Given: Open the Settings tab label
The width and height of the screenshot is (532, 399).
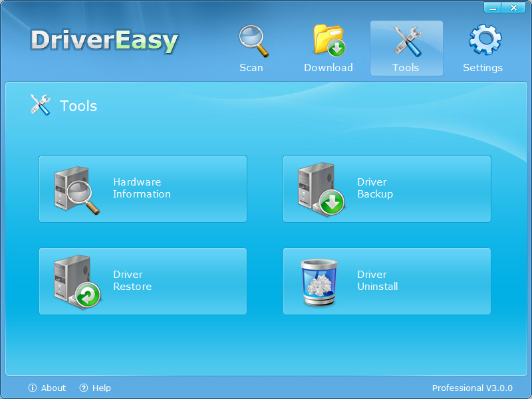Looking at the screenshot, I should (x=483, y=68).
